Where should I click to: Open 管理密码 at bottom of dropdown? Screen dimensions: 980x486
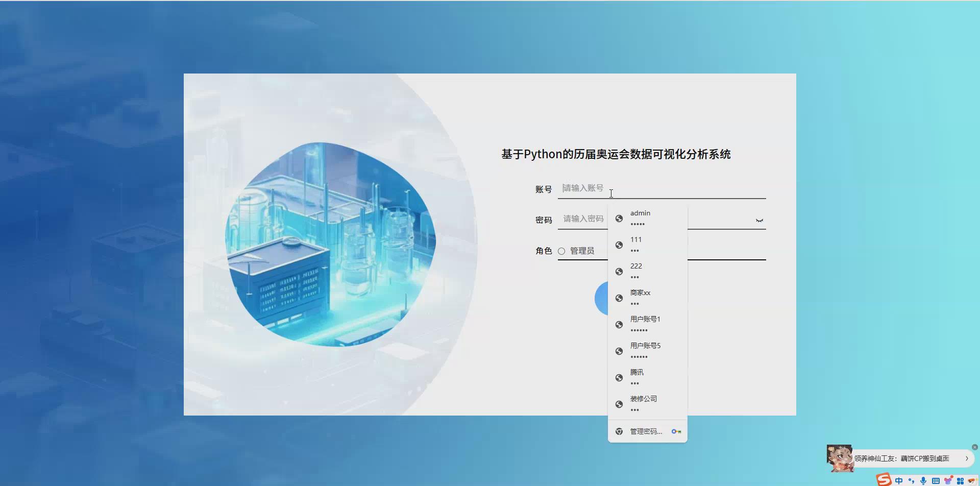tap(645, 431)
